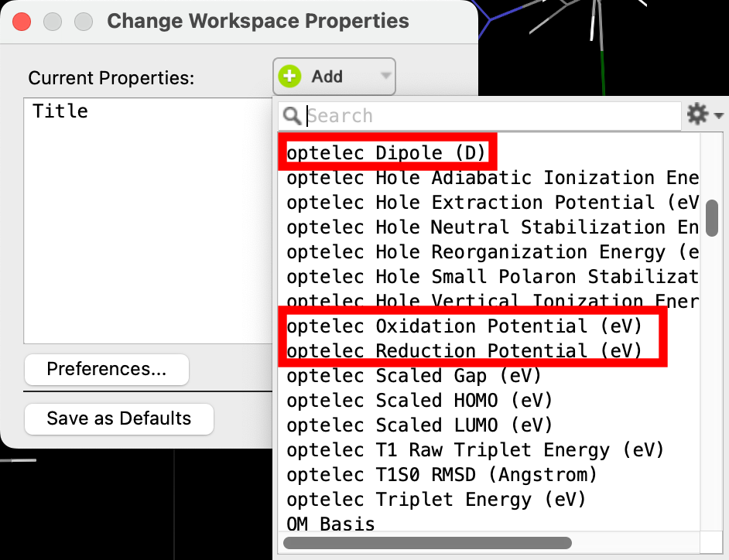Click the green plus Add icon
This screenshot has height=560, width=729.
pyautogui.click(x=289, y=77)
